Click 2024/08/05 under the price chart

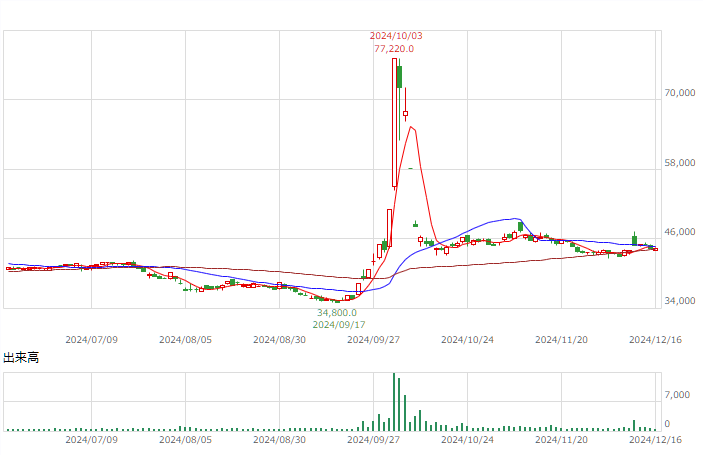pos(185,340)
